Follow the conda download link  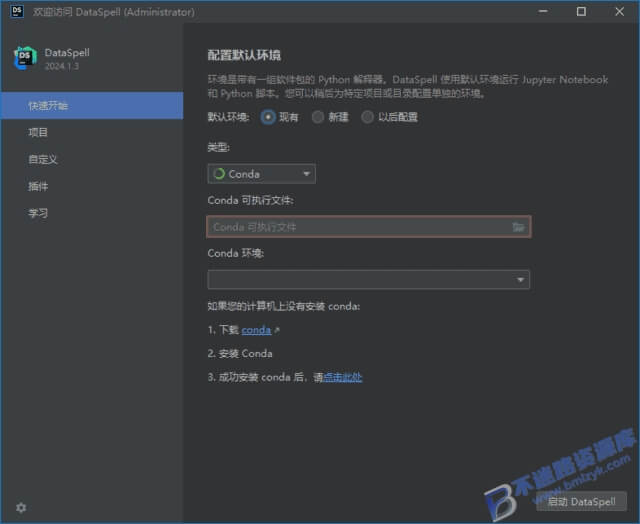coord(256,330)
